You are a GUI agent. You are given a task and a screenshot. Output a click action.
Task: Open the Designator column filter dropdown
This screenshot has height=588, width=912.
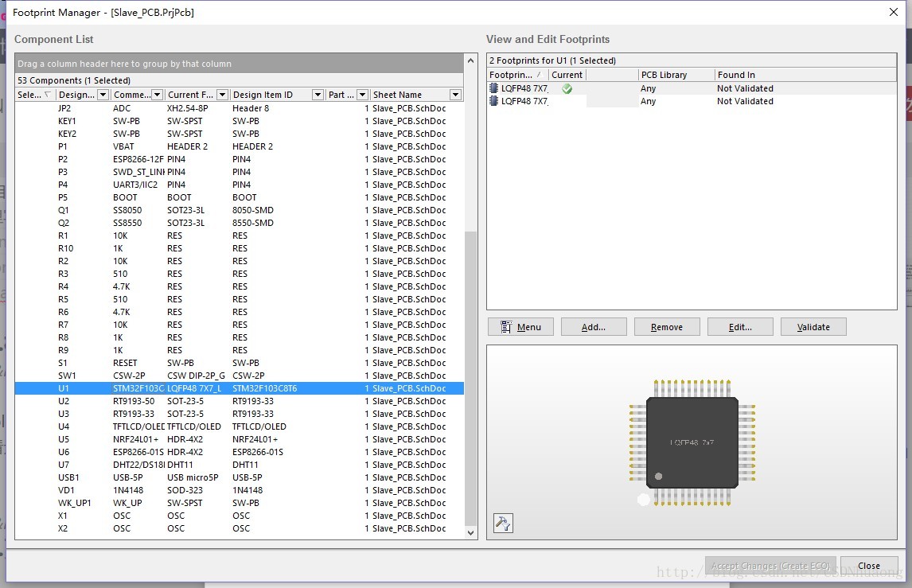coord(102,95)
